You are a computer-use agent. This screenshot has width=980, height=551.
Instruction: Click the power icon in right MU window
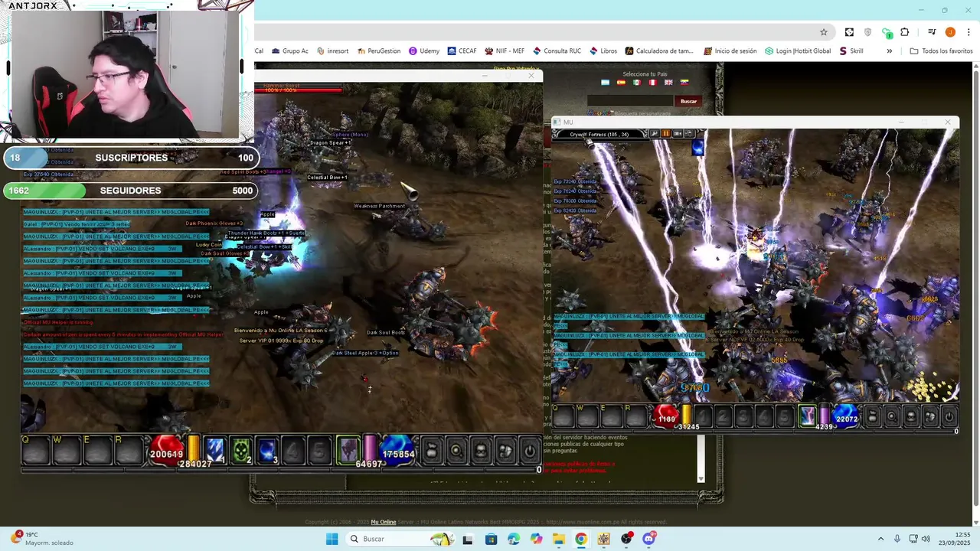(949, 417)
